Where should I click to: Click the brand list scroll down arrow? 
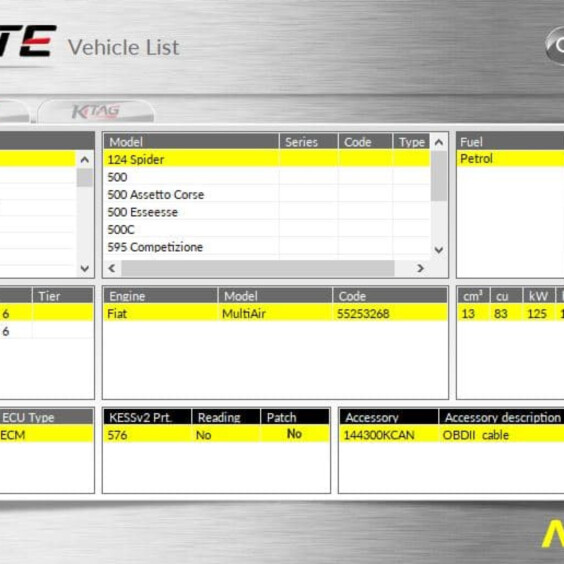[x=85, y=268]
